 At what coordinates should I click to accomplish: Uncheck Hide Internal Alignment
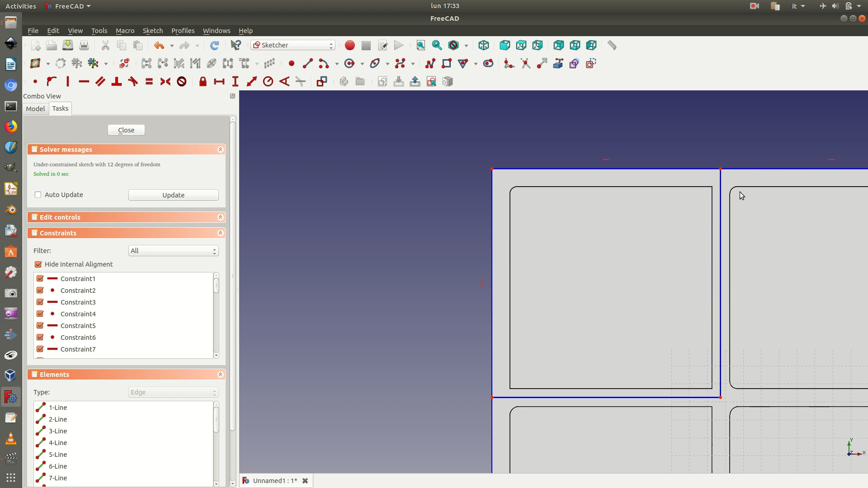tap(38, 264)
